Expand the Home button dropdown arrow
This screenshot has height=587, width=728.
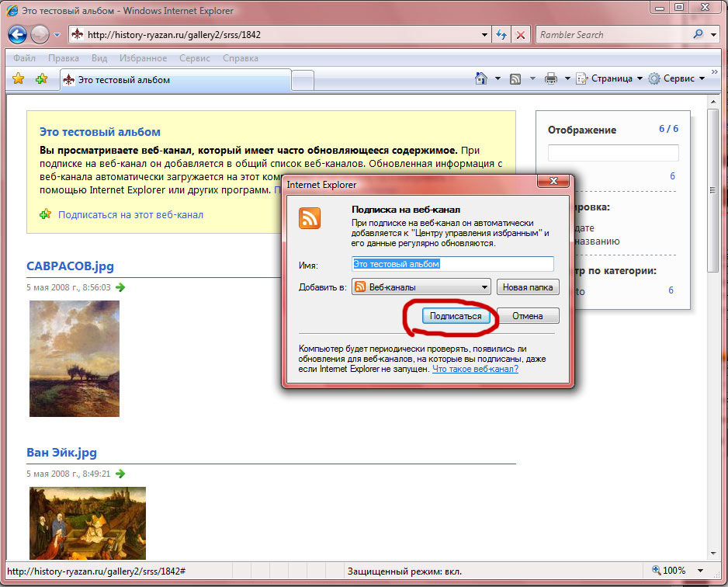[x=497, y=78]
